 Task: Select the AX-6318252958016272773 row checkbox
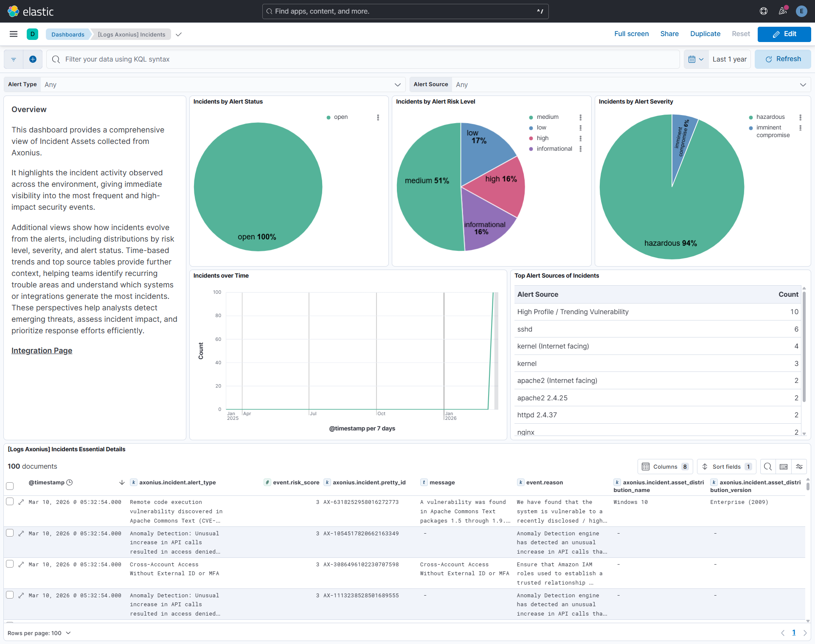pos(10,502)
